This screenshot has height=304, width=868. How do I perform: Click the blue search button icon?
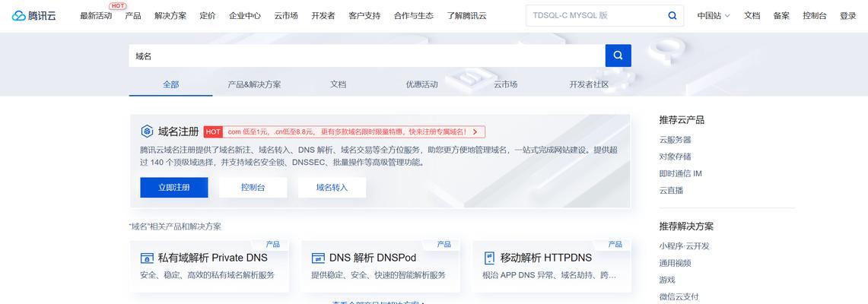click(x=618, y=55)
